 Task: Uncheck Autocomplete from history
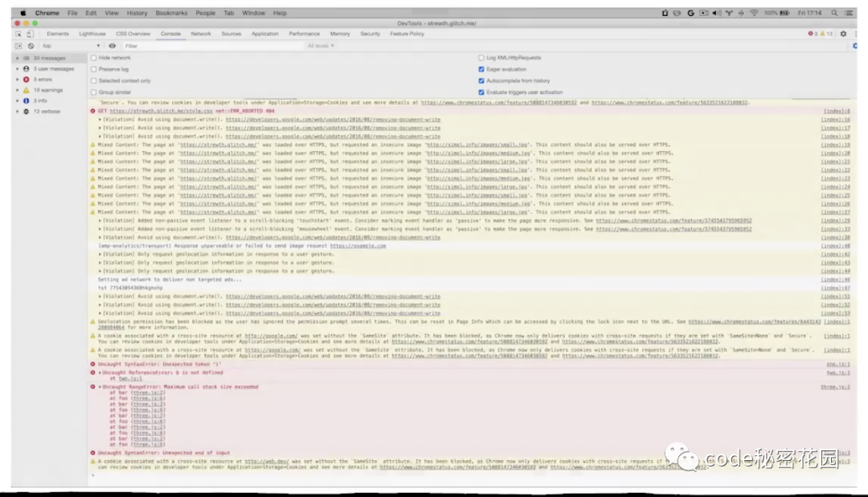point(481,81)
